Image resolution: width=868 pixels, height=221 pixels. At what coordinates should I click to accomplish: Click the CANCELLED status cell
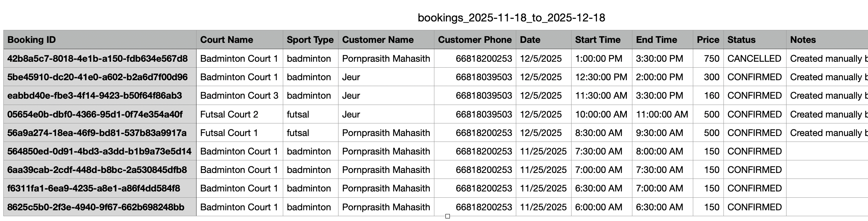[x=754, y=59]
